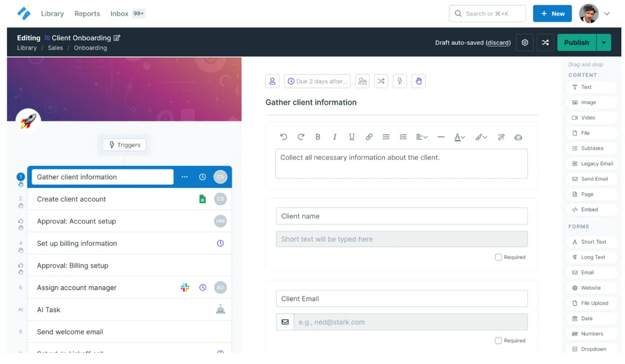This screenshot has width=625, height=364.
Task: Enable the Required checkbox under Client Email
Action: pos(498,341)
